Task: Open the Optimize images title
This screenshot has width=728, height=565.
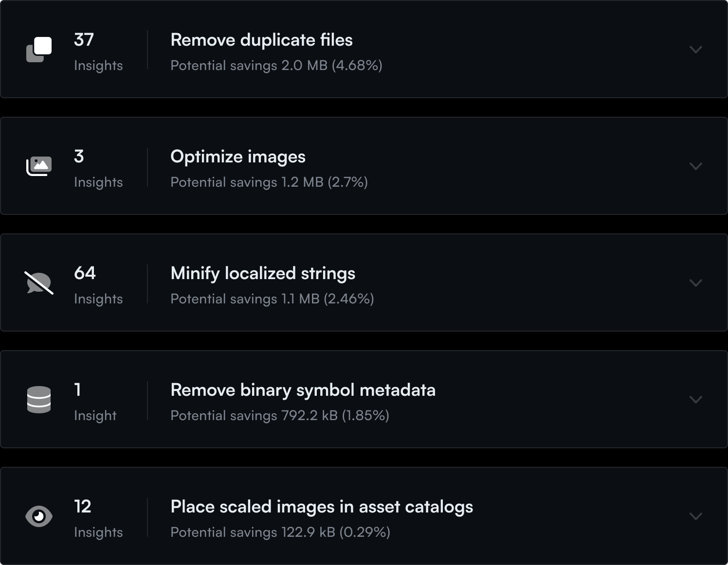Action: coord(238,157)
